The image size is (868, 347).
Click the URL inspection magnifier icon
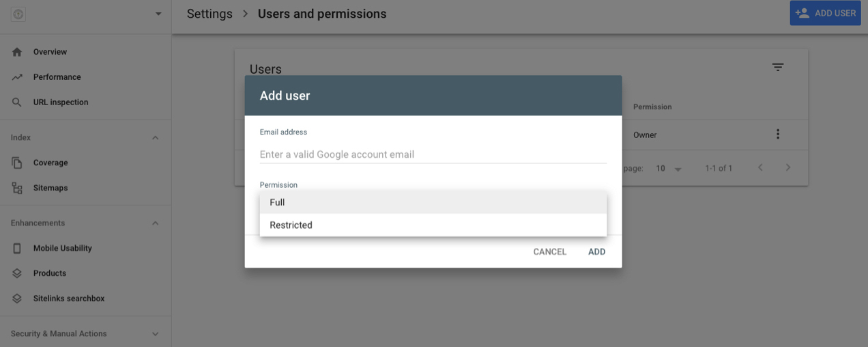click(x=17, y=102)
